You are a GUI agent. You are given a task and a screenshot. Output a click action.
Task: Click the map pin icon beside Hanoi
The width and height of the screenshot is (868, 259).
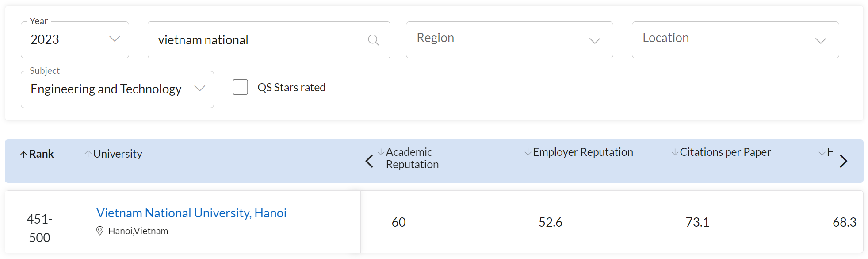point(100,231)
